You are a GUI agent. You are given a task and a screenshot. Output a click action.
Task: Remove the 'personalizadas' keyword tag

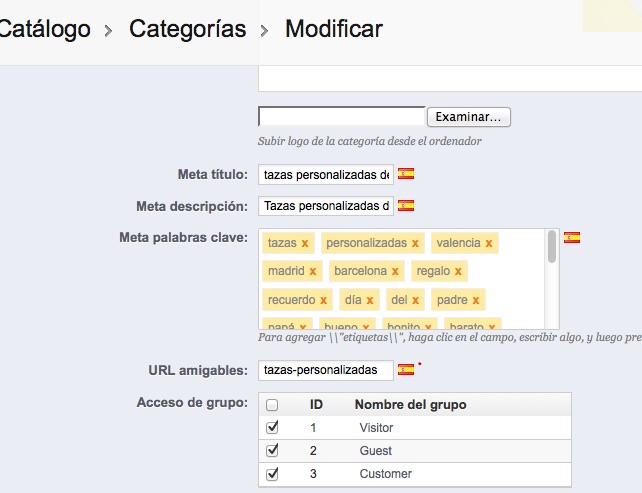pos(415,243)
